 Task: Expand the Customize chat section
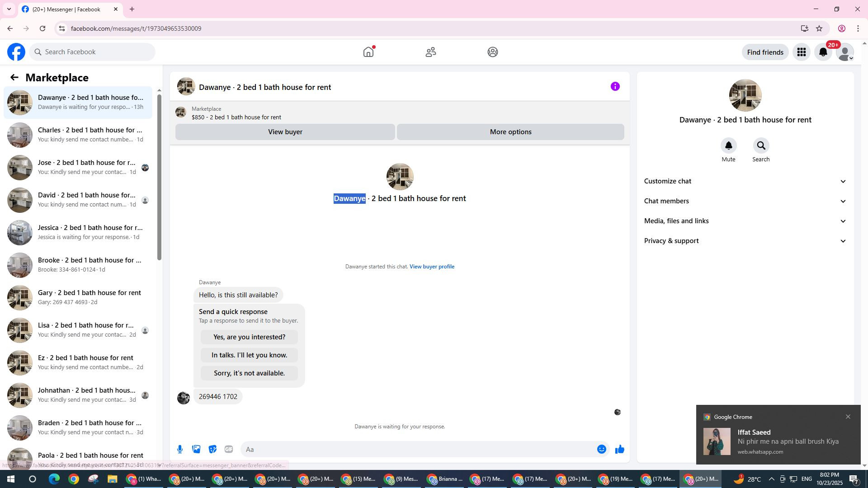(745, 181)
